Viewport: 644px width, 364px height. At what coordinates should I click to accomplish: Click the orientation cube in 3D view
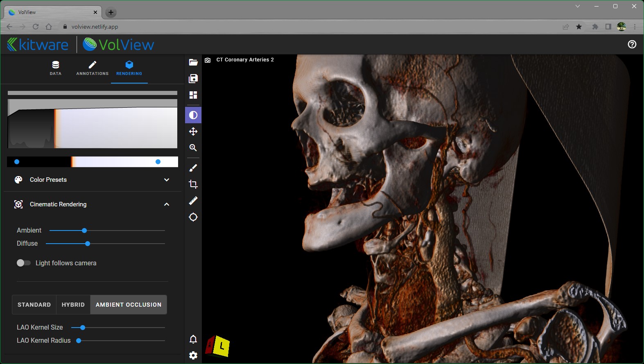point(217,346)
